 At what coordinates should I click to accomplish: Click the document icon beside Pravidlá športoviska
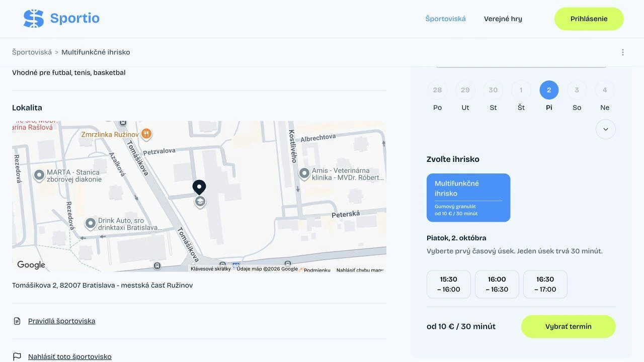pos(17,321)
